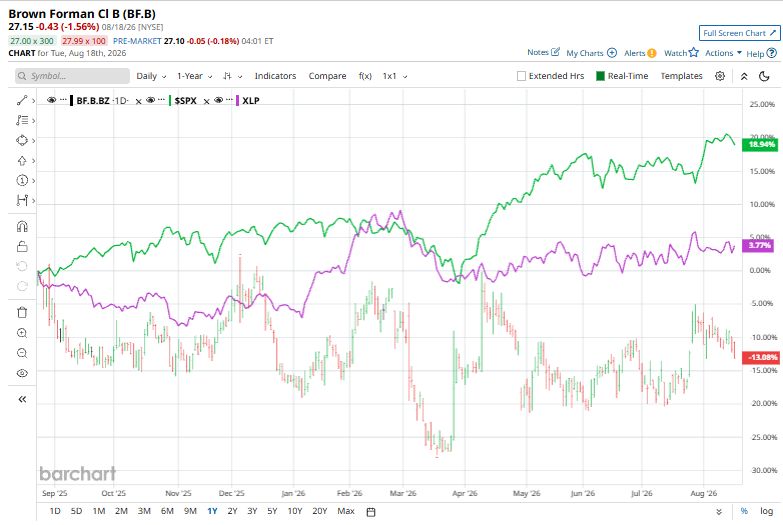Toggle hide-all-drawings eye in left toolbar
The width and height of the screenshot is (783, 525).
click(22, 373)
